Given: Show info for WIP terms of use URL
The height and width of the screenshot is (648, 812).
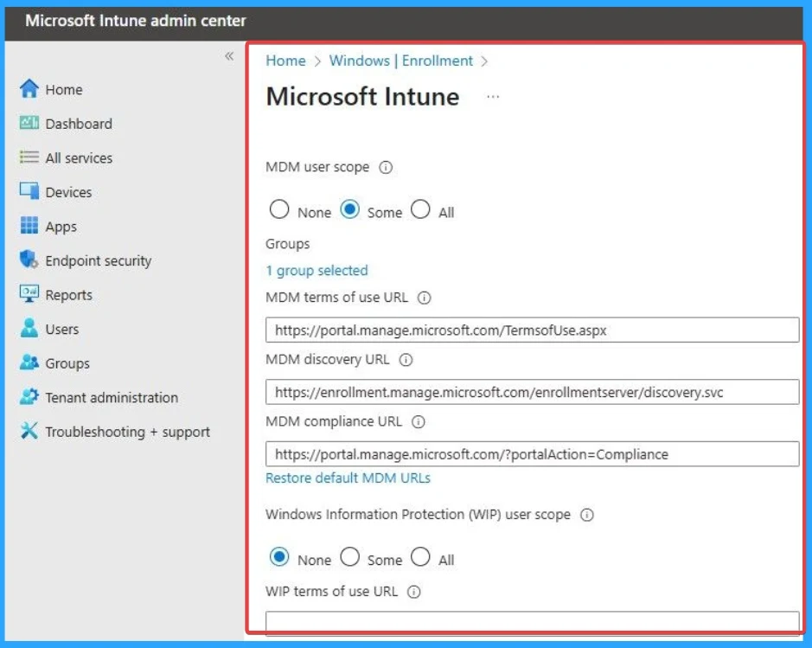Looking at the screenshot, I should click(413, 592).
